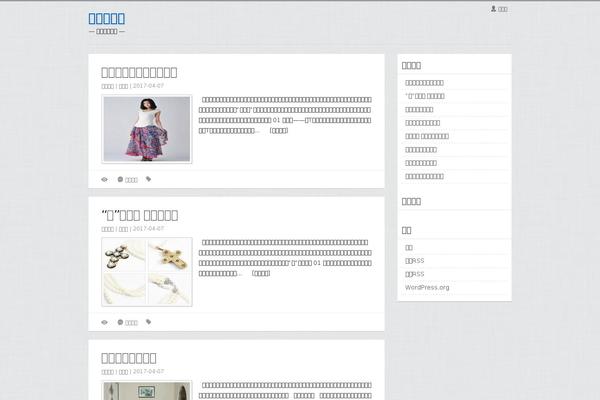Click the comment bubble icon under the floral skirt post
Screen dimensions: 600x400
tap(120, 179)
